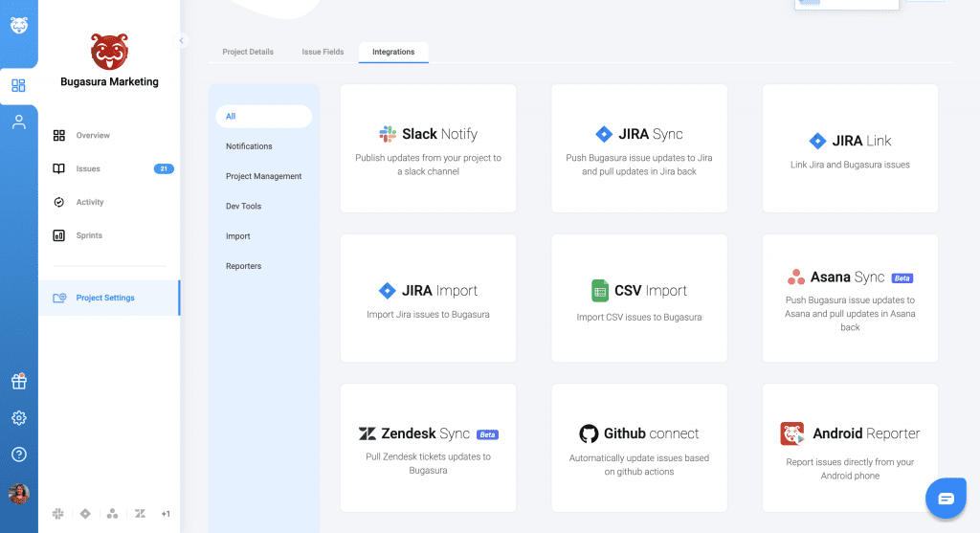Filter integrations by Dev Tools
This screenshot has width=980, height=533.
(x=244, y=206)
